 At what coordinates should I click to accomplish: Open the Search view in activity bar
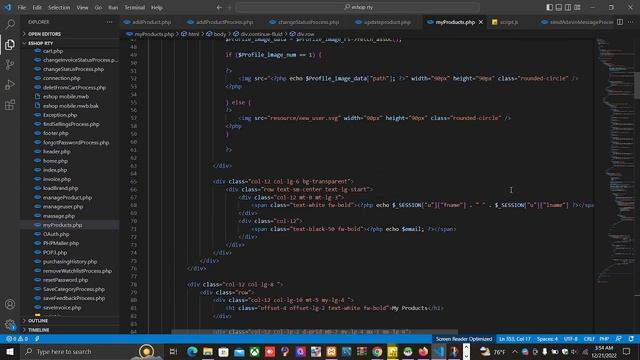10,24
